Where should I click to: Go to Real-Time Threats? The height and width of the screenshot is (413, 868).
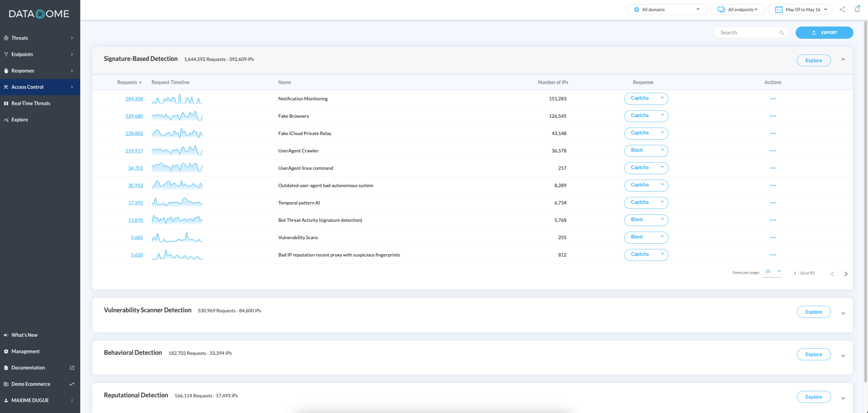[x=40, y=103]
